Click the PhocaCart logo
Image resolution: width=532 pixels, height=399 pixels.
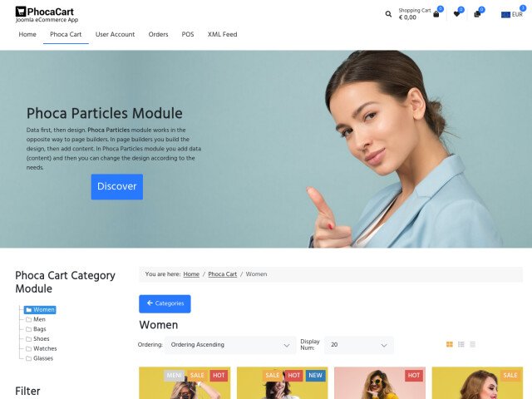(x=47, y=15)
